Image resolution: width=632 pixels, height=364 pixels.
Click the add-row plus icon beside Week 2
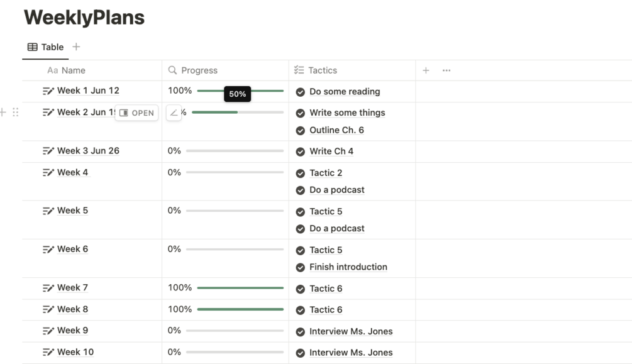click(x=4, y=113)
